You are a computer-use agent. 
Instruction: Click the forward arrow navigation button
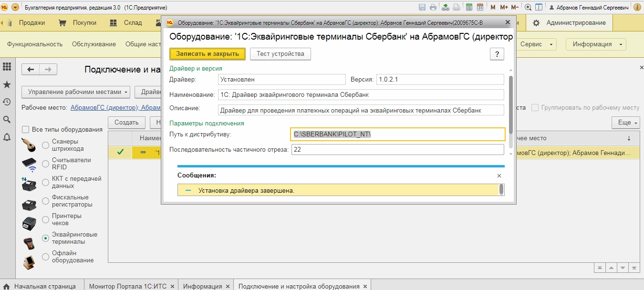pyautogui.click(x=48, y=69)
